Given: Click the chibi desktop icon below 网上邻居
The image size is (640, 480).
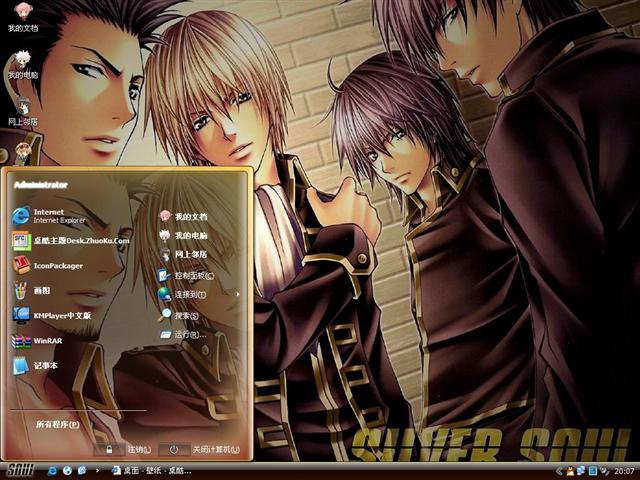Looking at the screenshot, I should coord(23,153).
